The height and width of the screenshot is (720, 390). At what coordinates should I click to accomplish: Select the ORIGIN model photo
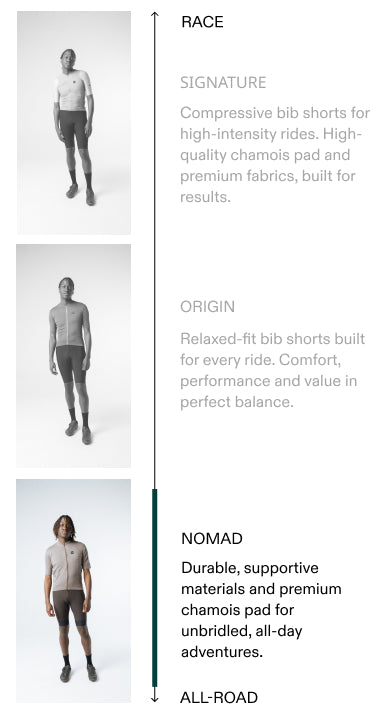pyautogui.click(x=73, y=356)
